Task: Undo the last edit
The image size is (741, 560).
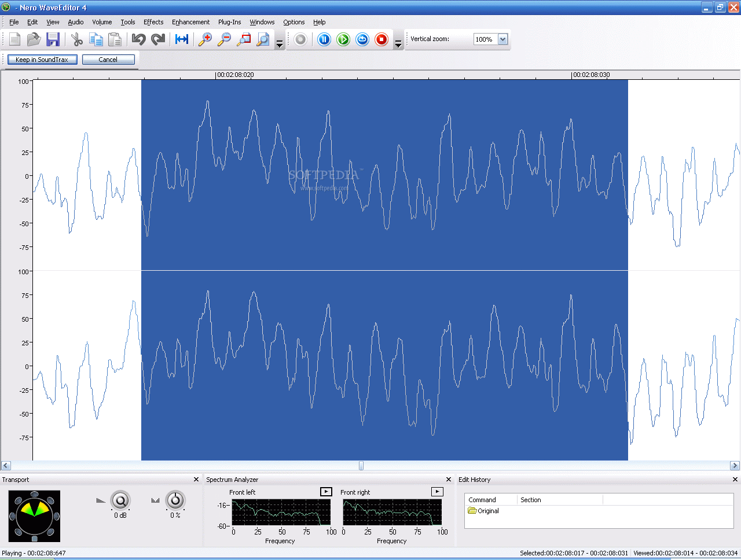Action: pyautogui.click(x=138, y=39)
